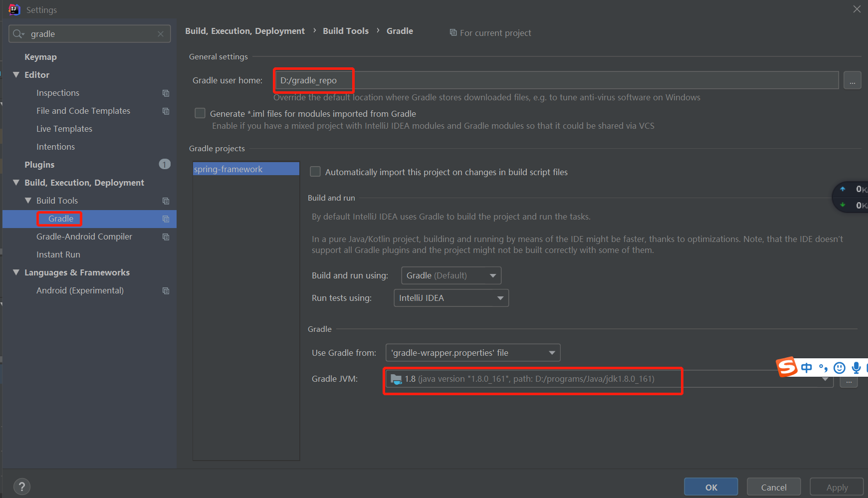Click the microphone icon in Sogou bar
This screenshot has height=498, width=868.
point(856,368)
